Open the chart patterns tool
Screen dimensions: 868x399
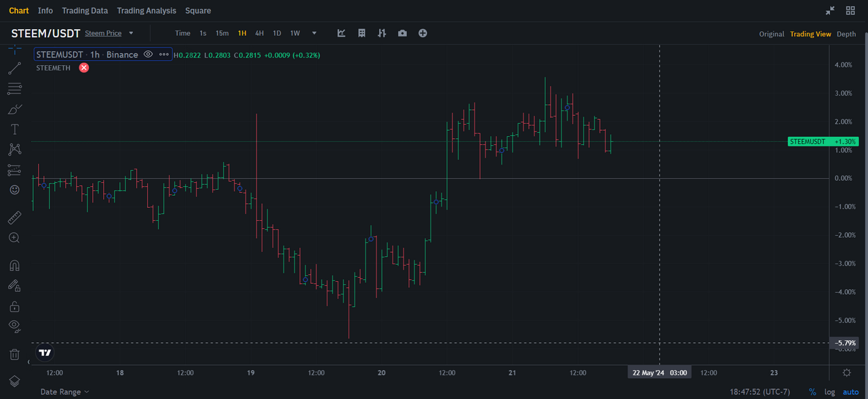[14, 149]
